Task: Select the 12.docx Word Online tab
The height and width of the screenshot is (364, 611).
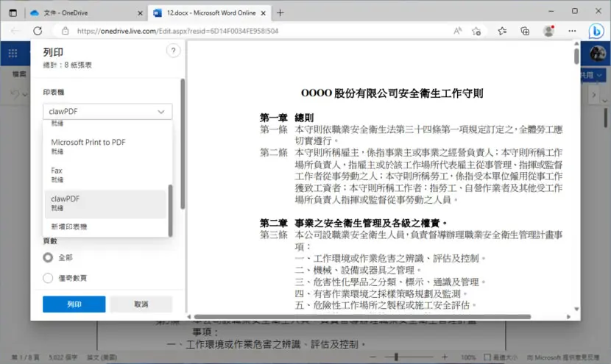Action: pyautogui.click(x=210, y=13)
